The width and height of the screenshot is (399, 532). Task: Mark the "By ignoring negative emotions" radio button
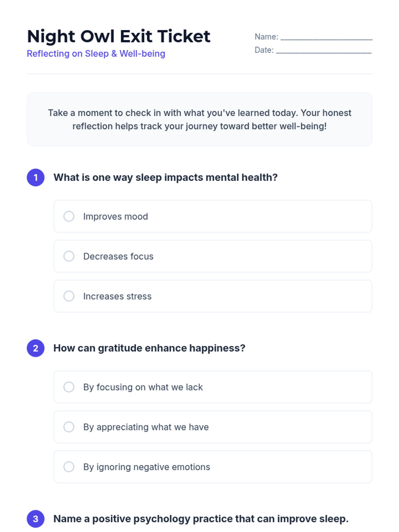coord(69,467)
